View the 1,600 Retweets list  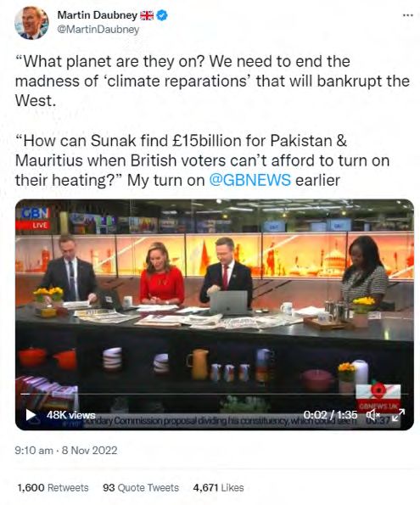53,488
